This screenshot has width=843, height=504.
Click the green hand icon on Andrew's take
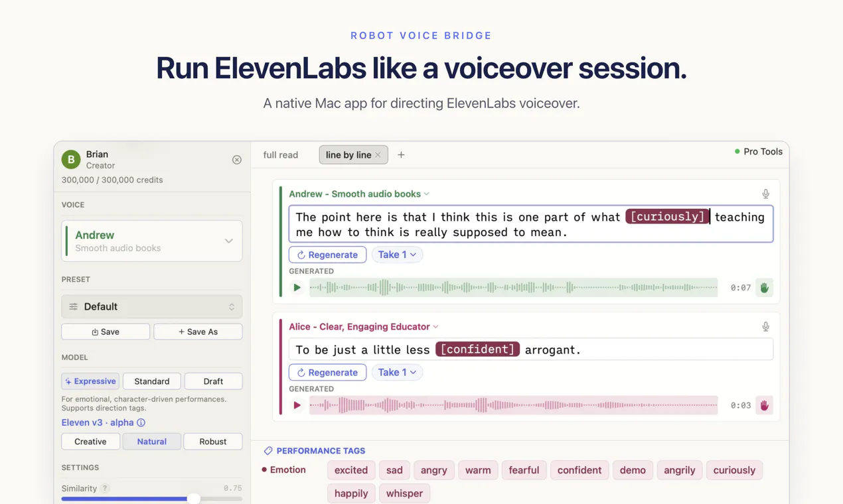pyautogui.click(x=764, y=288)
